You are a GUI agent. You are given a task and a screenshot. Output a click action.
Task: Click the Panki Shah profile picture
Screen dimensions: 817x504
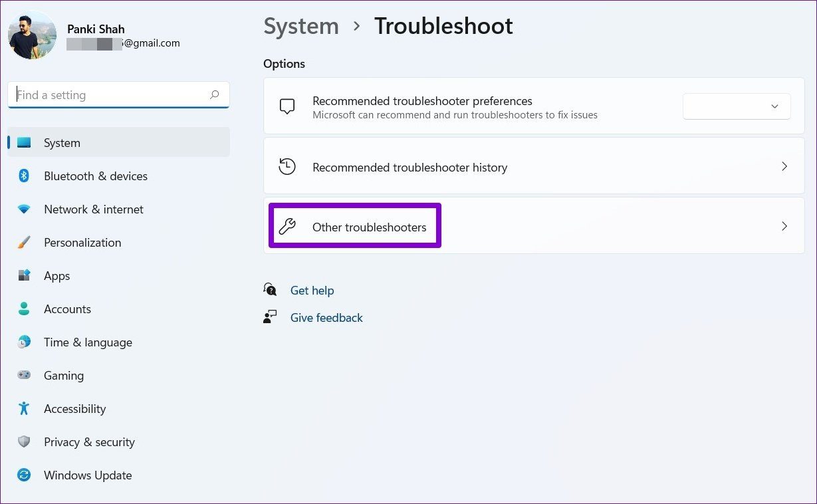32,35
